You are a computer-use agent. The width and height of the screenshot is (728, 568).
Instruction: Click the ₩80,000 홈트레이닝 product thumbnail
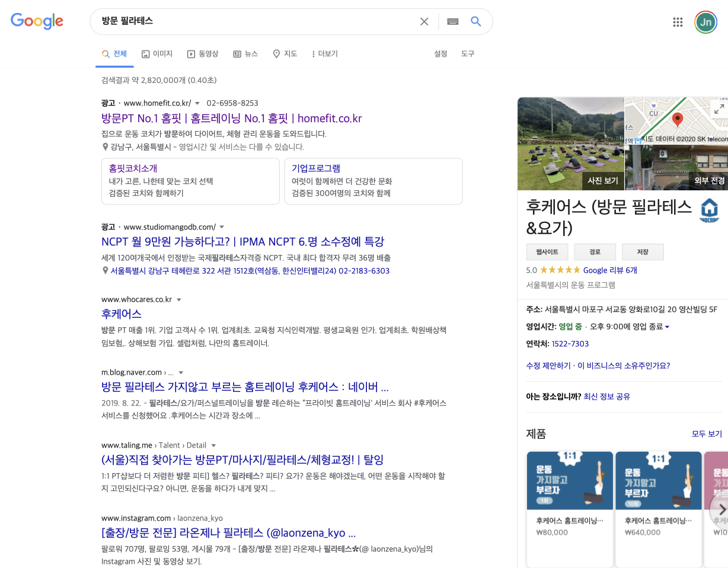[x=570, y=480]
